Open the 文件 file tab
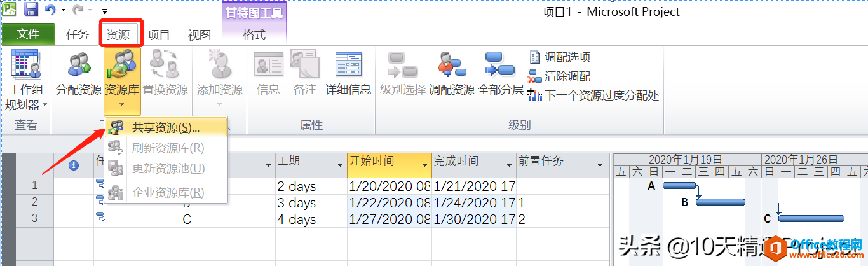 point(28,34)
